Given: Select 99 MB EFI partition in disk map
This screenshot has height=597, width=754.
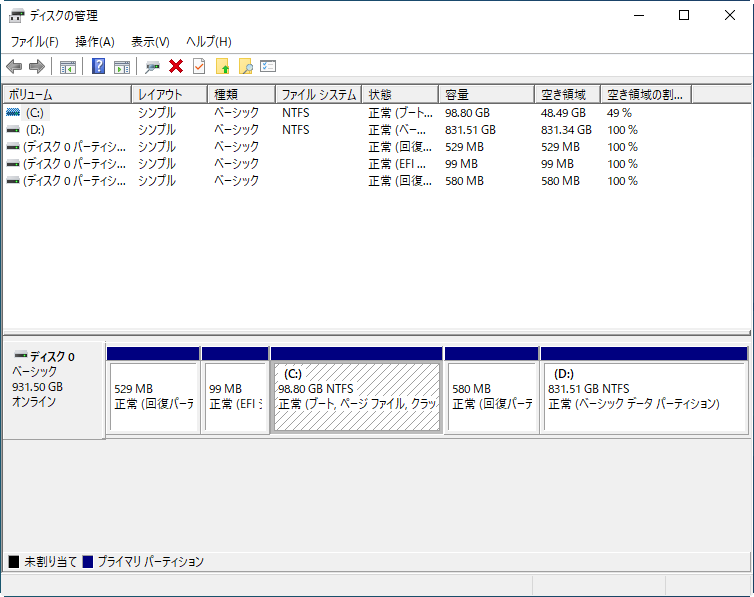Looking at the screenshot, I should (x=235, y=397).
